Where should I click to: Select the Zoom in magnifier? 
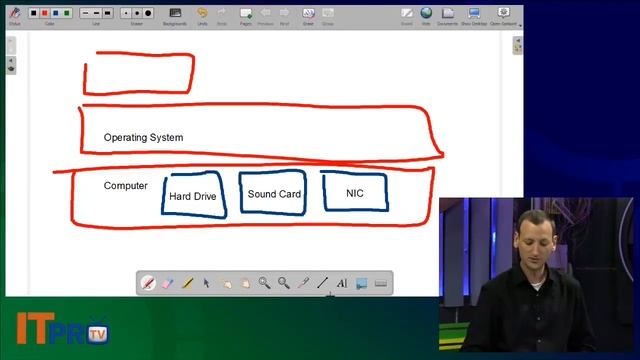(264, 282)
